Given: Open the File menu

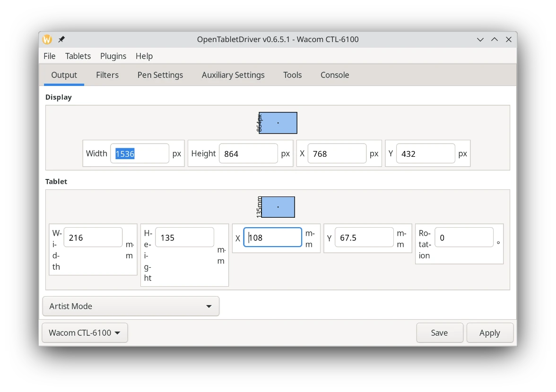Looking at the screenshot, I should (x=49, y=56).
